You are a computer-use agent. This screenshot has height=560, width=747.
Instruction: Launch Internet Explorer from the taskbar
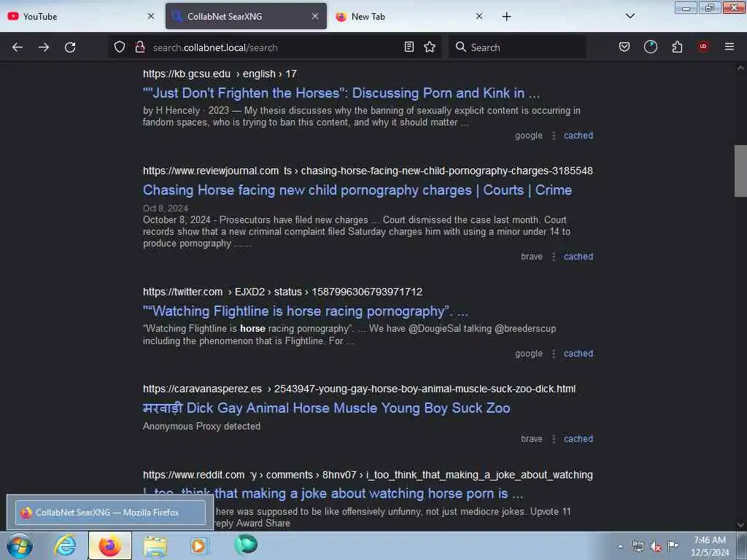pos(65,545)
